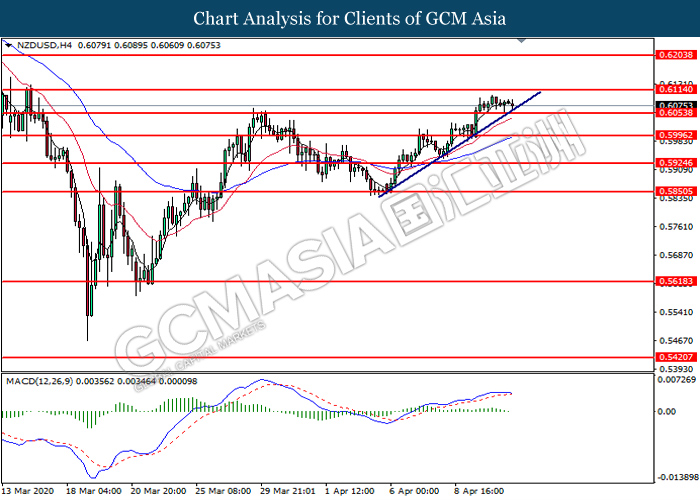700x500 pixels.
Task: Click the 0.60538 price level label
Action: click(676, 113)
